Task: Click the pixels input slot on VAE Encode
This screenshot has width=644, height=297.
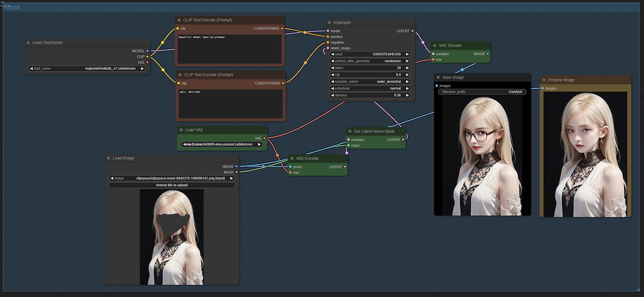Action: tap(291, 166)
